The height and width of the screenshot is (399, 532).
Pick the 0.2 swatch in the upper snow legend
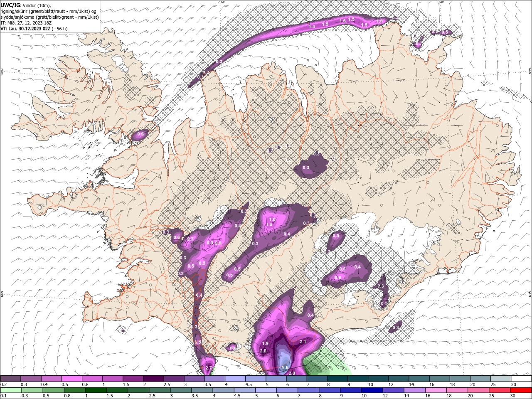[x=10, y=379]
